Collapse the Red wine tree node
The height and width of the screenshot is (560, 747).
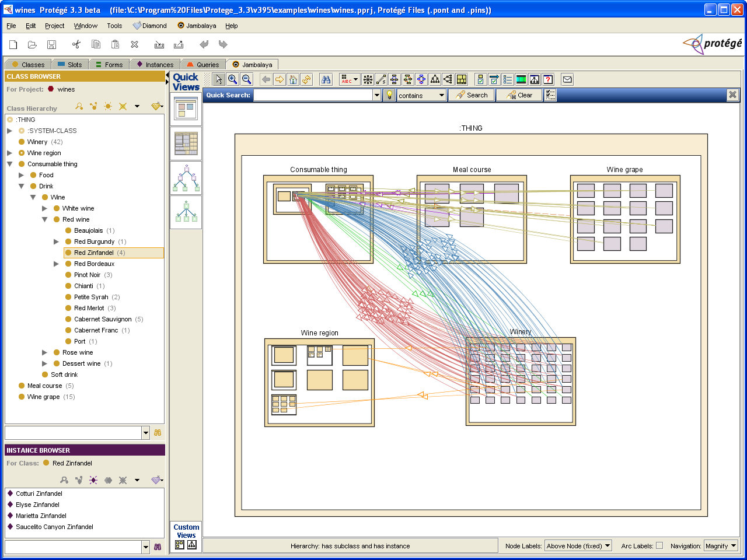tap(45, 219)
